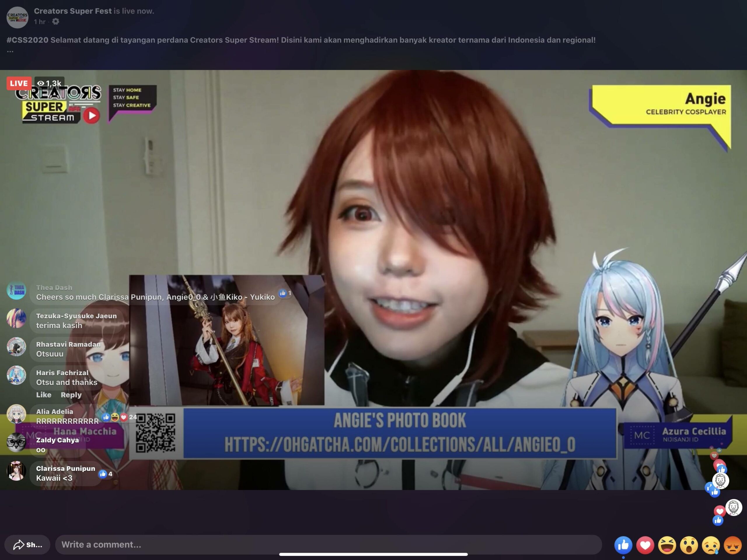This screenshot has height=560, width=747.
Task: Click the Creators Super Fest page name
Action: (73, 11)
